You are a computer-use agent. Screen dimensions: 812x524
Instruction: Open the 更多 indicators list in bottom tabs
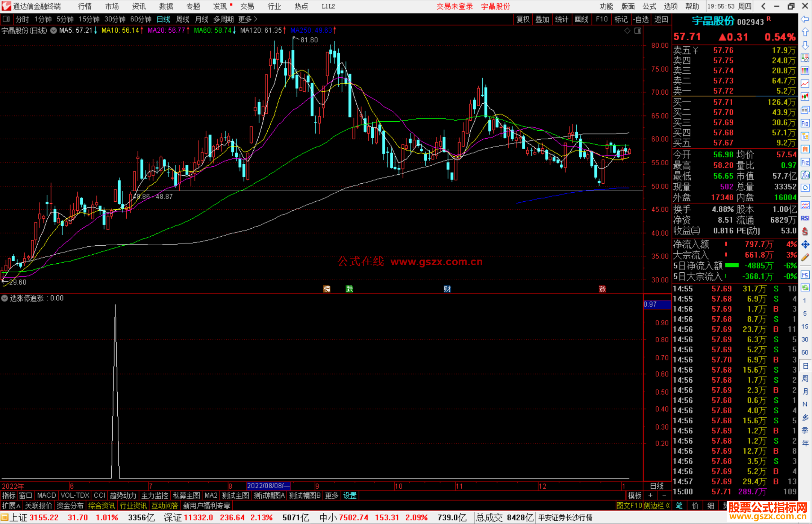tap(332, 495)
